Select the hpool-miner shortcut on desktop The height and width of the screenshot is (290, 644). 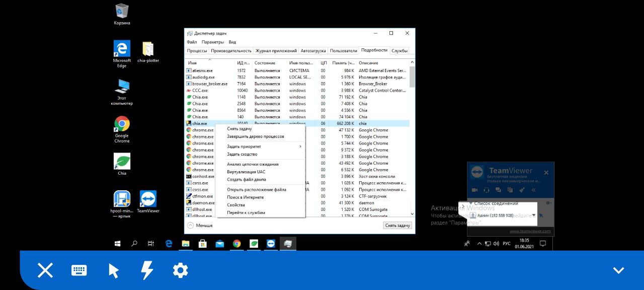pos(122,204)
